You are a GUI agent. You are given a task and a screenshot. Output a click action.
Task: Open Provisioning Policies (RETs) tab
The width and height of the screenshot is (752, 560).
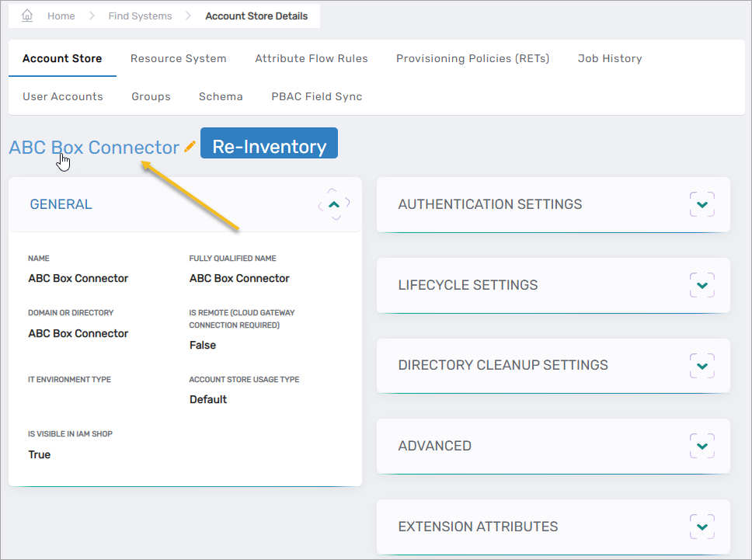(472, 58)
